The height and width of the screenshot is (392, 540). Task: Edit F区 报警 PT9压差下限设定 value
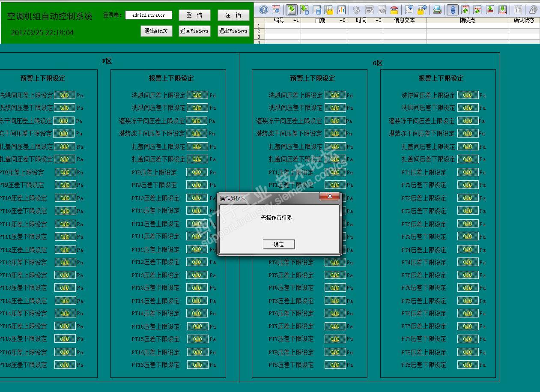[197, 185]
